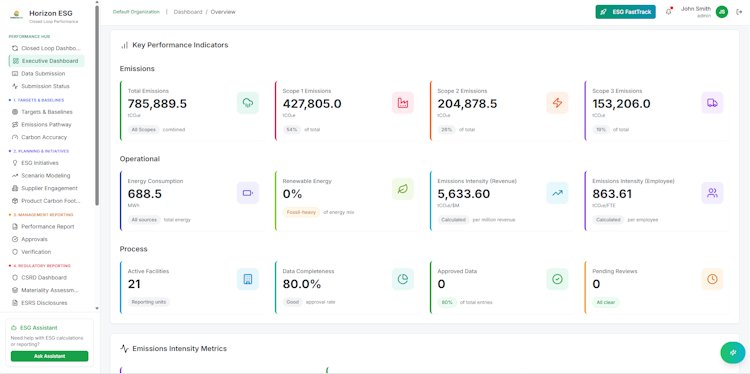Click the Data Completeness pie chart icon

point(403,279)
